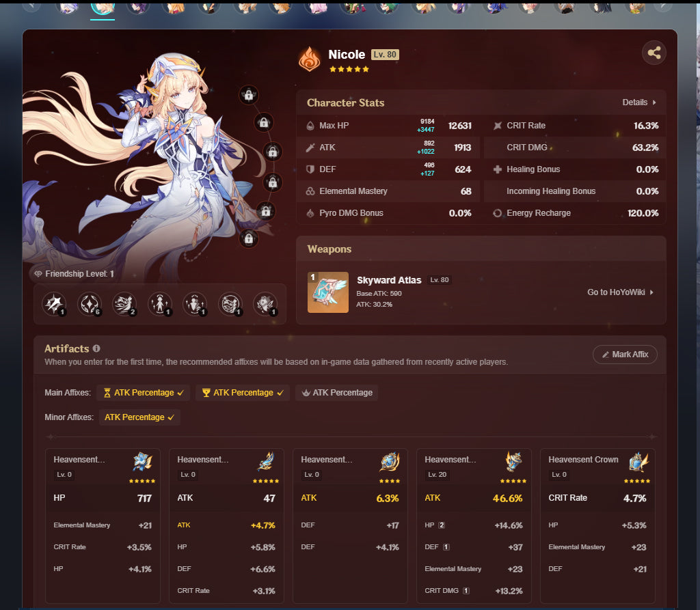This screenshot has width=700, height=610.
Task: Click the Weapons section heading
Action: tap(329, 249)
